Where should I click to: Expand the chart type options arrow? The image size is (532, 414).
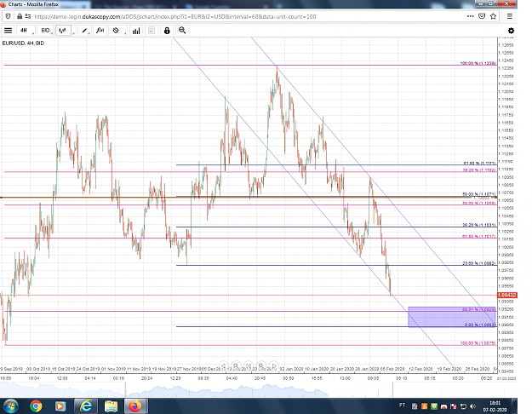point(73,32)
